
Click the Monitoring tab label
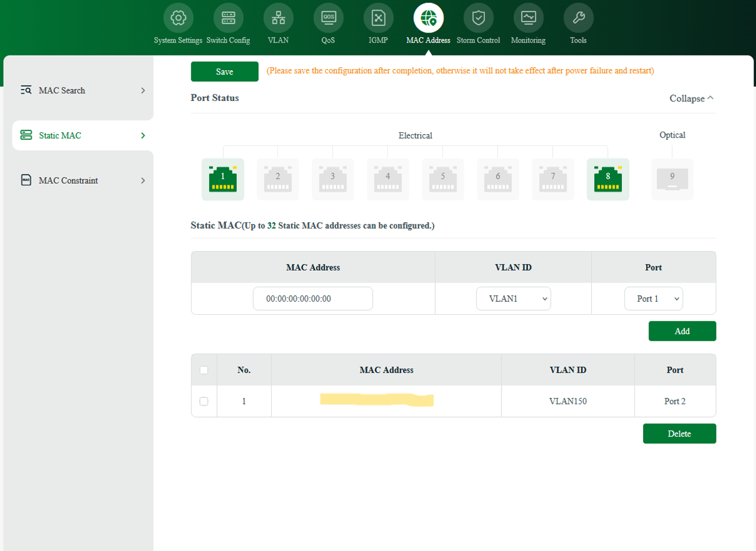point(528,41)
